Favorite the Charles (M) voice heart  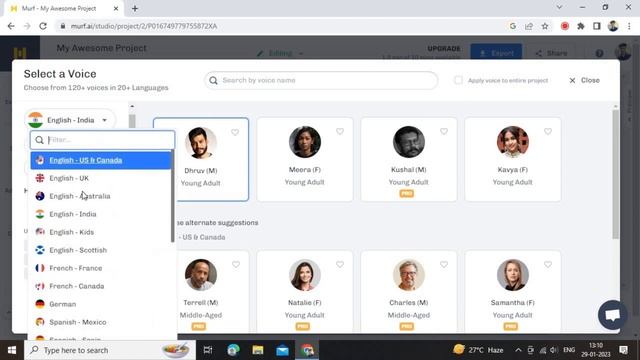point(444,264)
